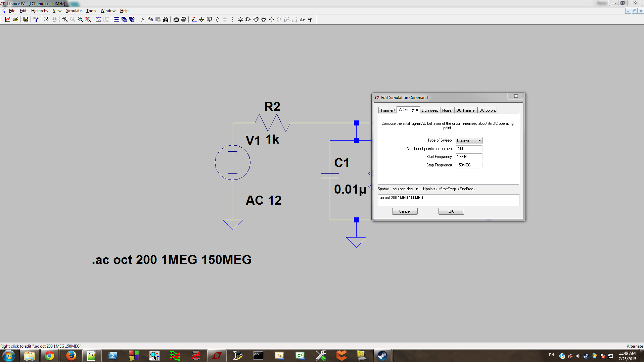
Task: Select the Label Net tool
Action: (x=209, y=19)
